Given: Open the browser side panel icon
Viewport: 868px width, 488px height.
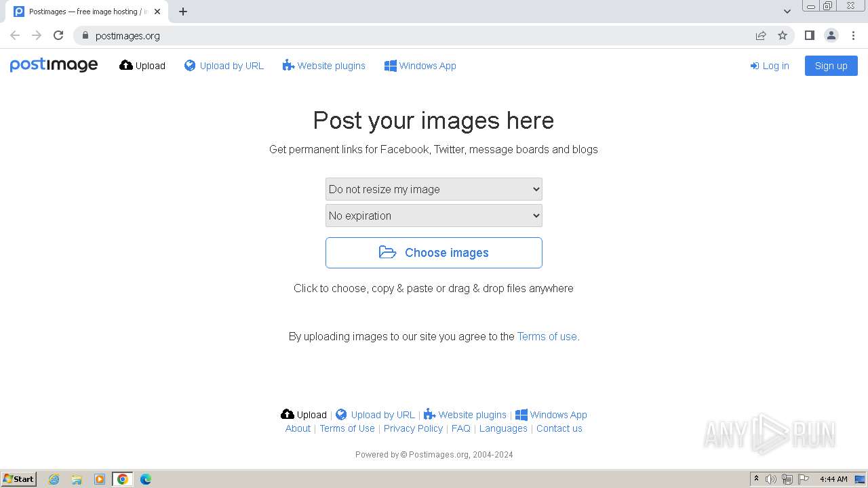Looking at the screenshot, I should pos(809,35).
